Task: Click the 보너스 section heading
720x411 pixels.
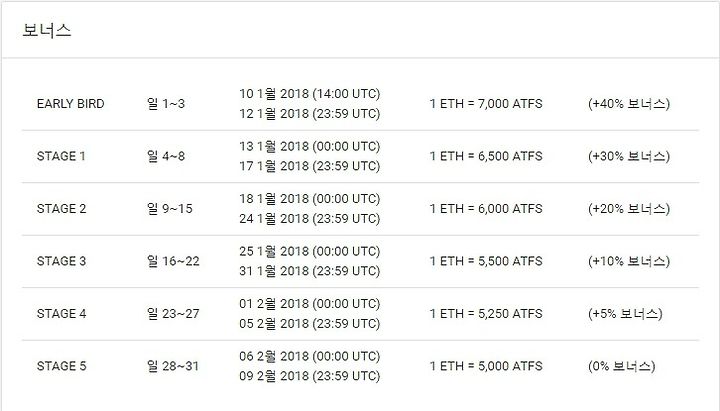Action: 47,30
